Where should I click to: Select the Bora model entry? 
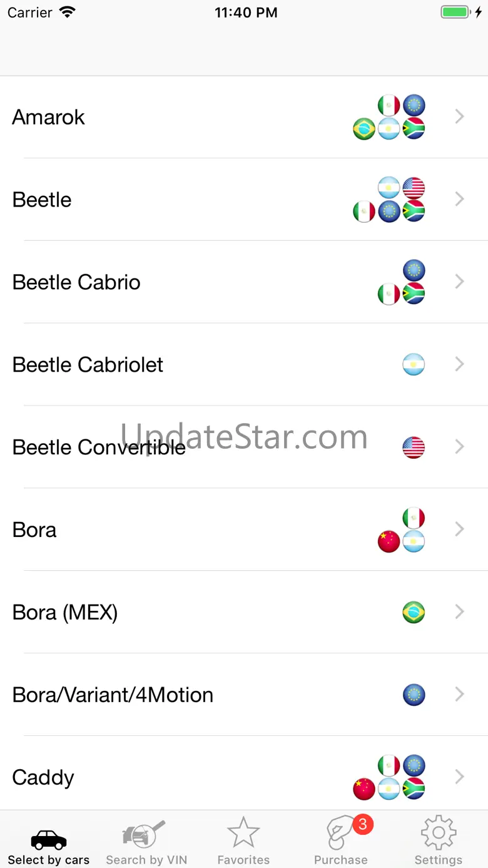pyautogui.click(x=34, y=529)
